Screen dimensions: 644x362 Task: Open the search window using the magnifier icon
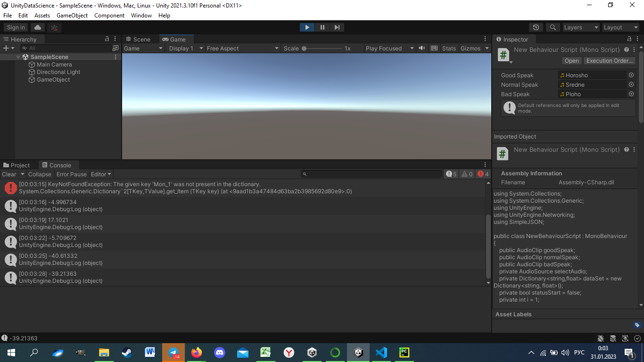[x=553, y=27]
